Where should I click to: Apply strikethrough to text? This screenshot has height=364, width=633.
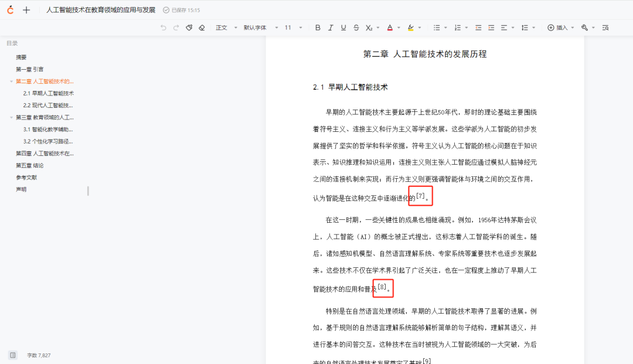point(358,28)
